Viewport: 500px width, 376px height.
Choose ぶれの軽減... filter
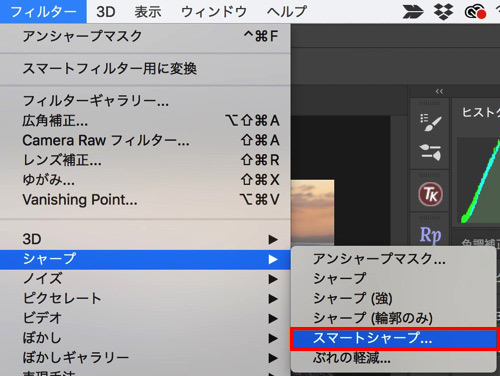pos(393,358)
